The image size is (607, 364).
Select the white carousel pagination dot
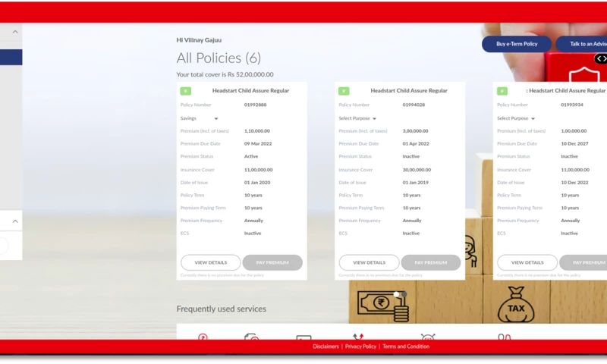click(396, 294)
